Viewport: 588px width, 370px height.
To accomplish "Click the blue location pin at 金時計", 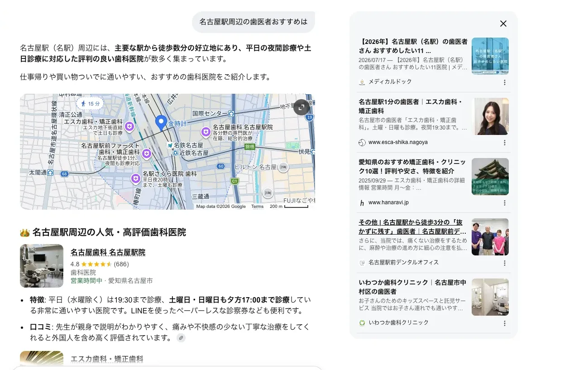I will click(161, 123).
